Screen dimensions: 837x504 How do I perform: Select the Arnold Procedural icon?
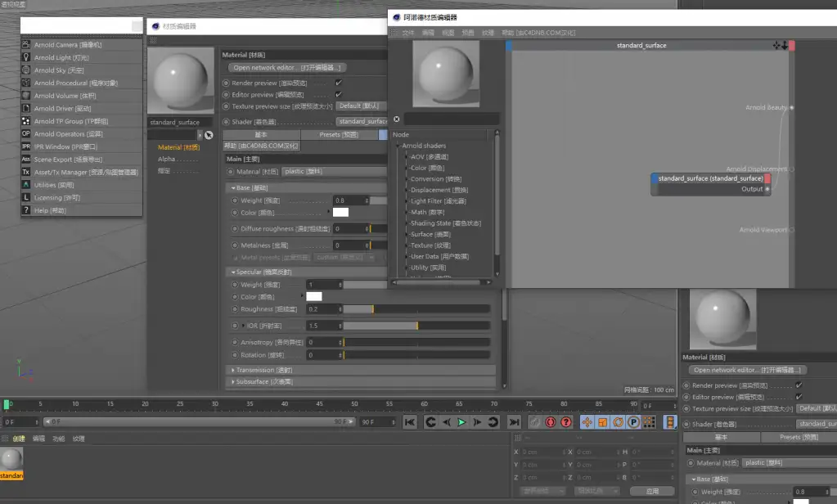click(x=25, y=83)
